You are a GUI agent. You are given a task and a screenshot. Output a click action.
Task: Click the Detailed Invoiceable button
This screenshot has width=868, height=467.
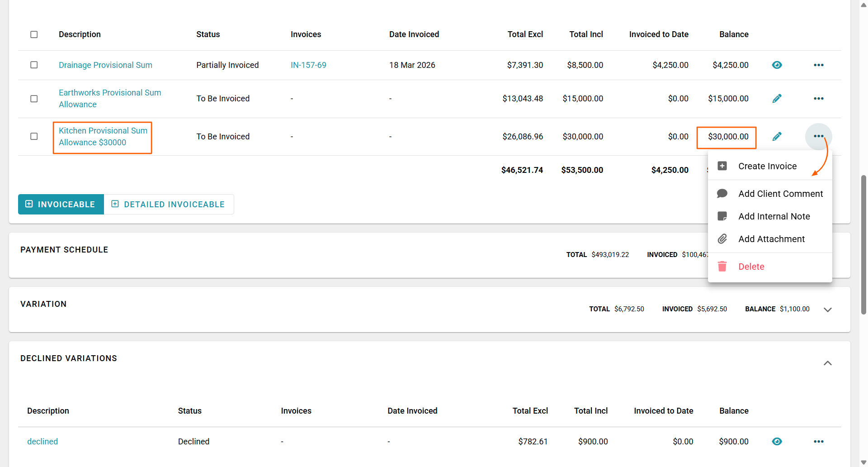pos(169,205)
